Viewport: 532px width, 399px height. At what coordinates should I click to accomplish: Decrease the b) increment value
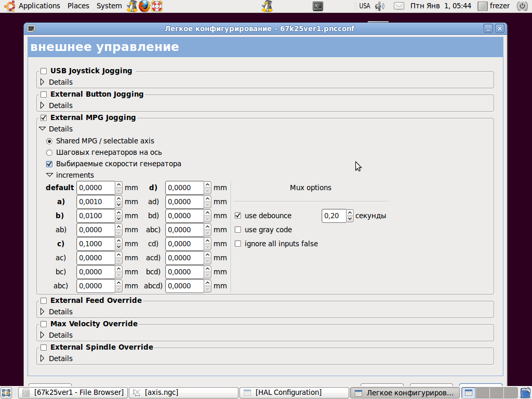pyautogui.click(x=118, y=219)
